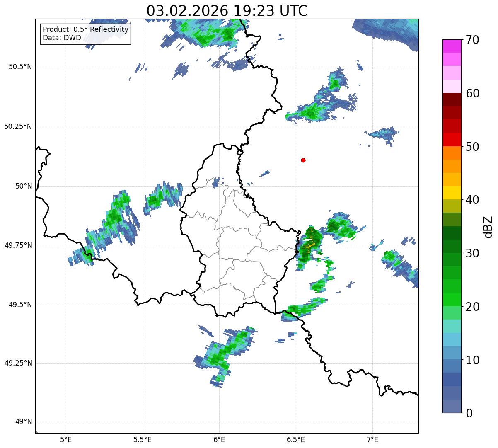Viewport: 498px width, 448px height.
Task: Click the "Product: 0.5° Reflectivity" label
Action: (x=85, y=30)
